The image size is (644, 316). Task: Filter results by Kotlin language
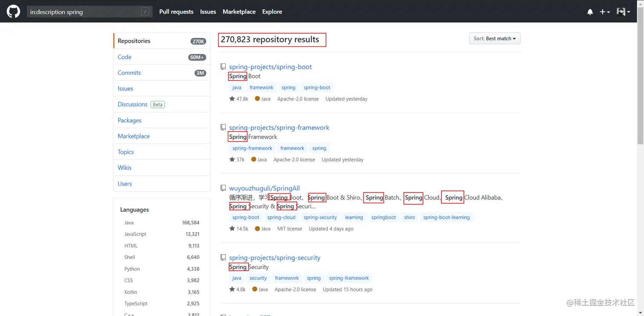(x=162, y=292)
